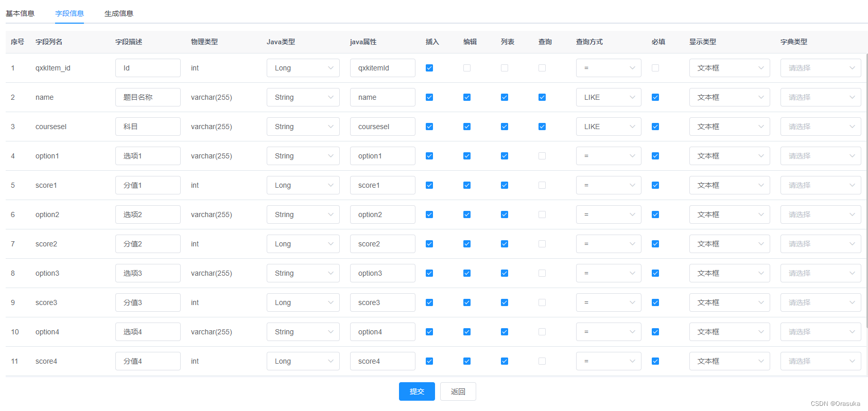The height and width of the screenshot is (411, 868).
Task: Uncheck 必填 checkbox for score1 row
Action: (x=655, y=185)
